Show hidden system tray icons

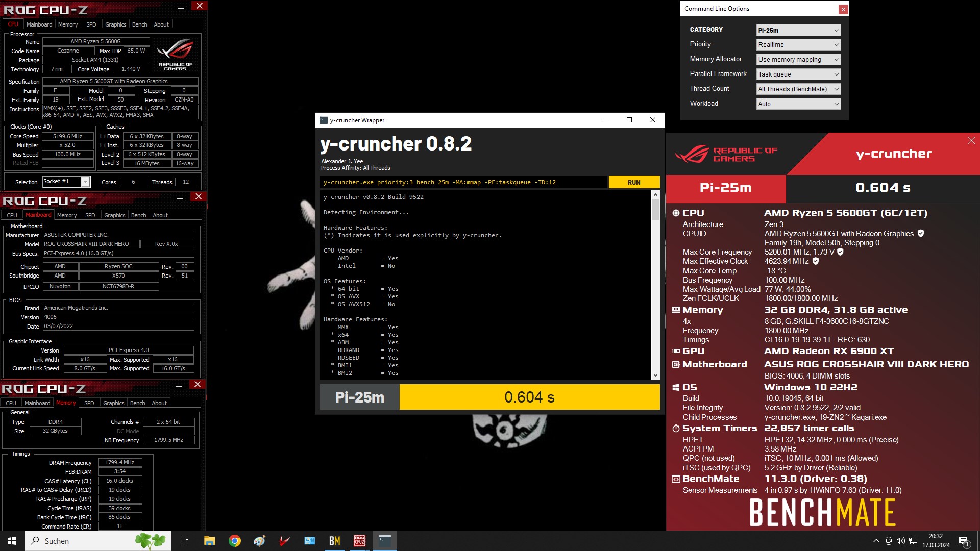[876, 541]
